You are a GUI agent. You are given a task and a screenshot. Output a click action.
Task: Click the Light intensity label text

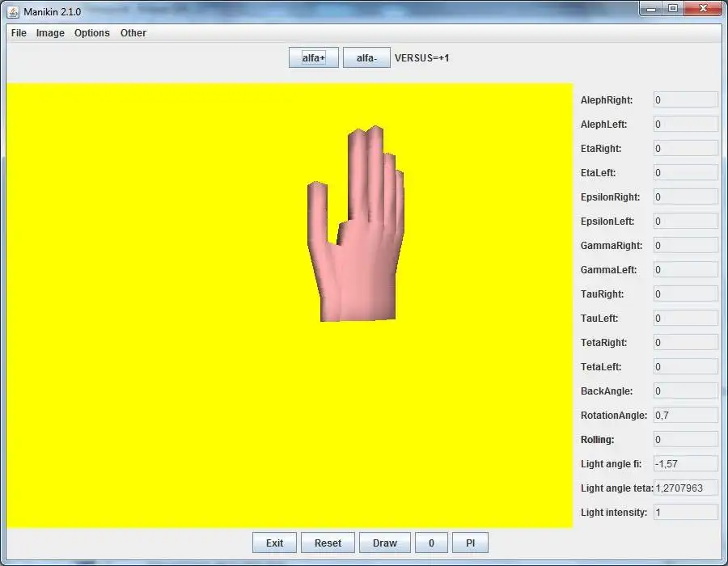pos(614,513)
